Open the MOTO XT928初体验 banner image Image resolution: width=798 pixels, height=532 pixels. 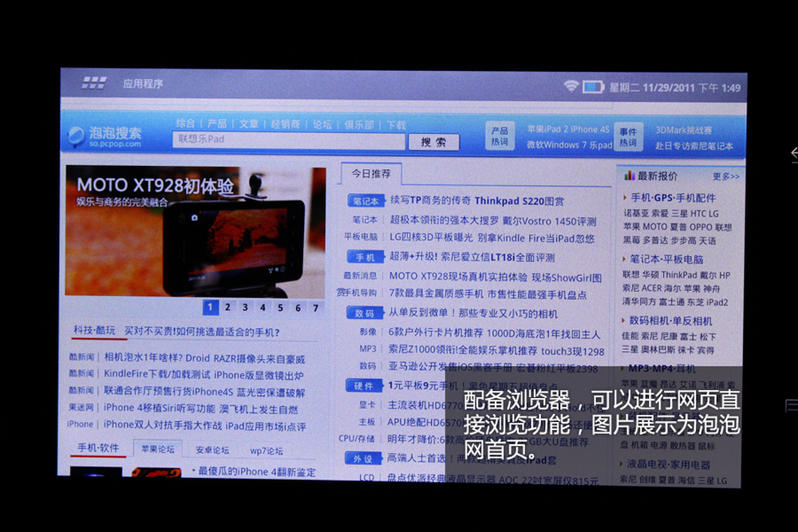click(x=196, y=231)
